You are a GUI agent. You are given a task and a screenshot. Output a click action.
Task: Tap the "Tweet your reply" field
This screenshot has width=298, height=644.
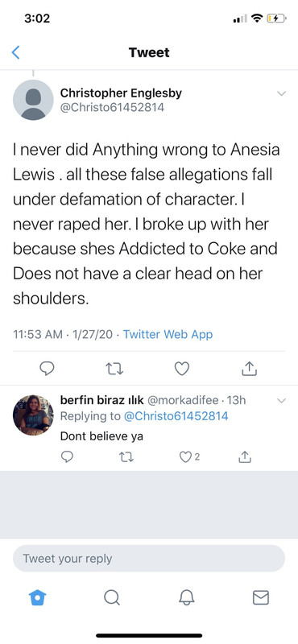pos(149,559)
